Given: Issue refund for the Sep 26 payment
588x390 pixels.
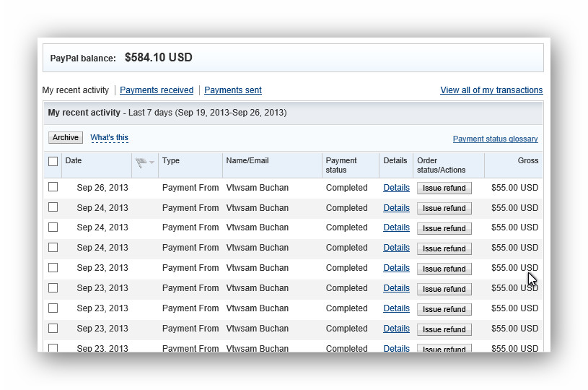Looking at the screenshot, I should pos(444,188).
